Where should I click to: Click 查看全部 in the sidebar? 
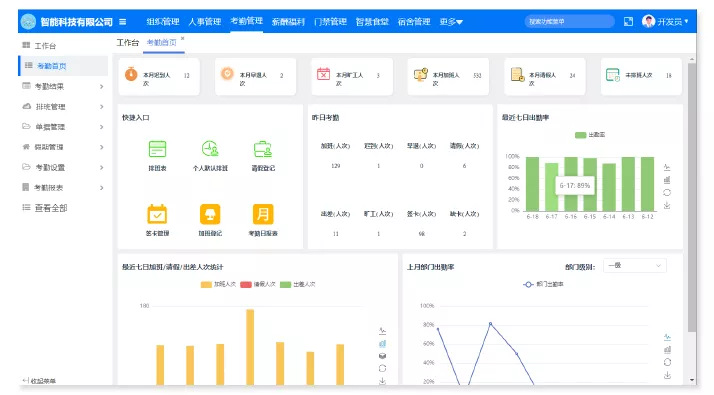point(51,208)
